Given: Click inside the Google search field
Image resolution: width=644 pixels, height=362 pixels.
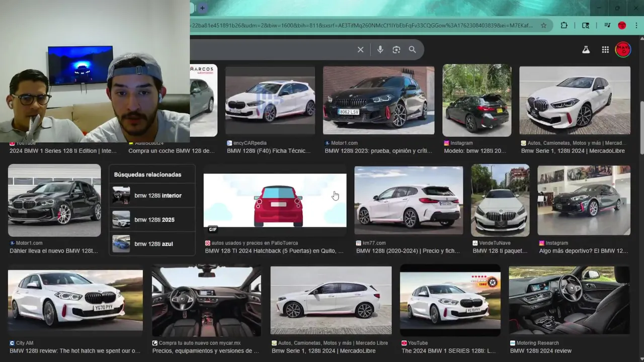Looking at the screenshot, I should pyautogui.click(x=271, y=49).
